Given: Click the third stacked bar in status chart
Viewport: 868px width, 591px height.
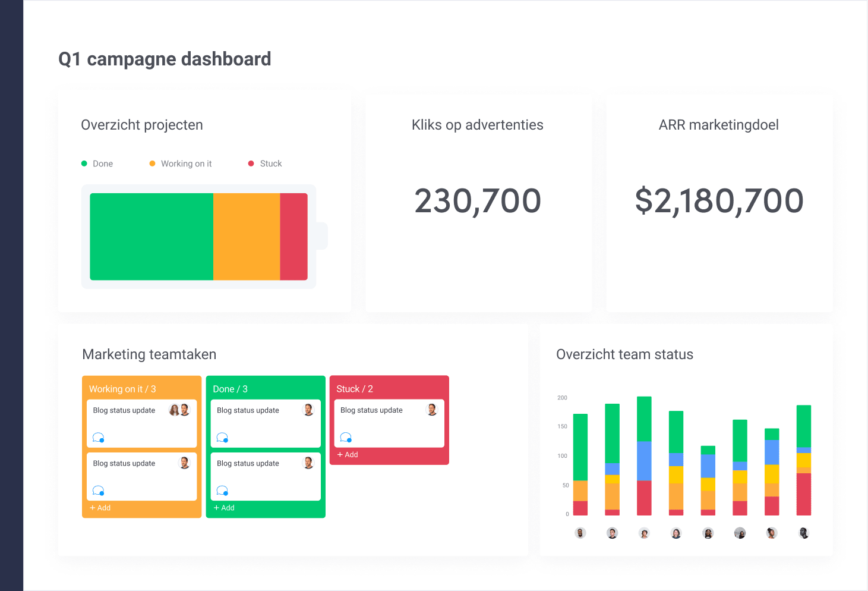Looking at the screenshot, I should pos(644,455).
